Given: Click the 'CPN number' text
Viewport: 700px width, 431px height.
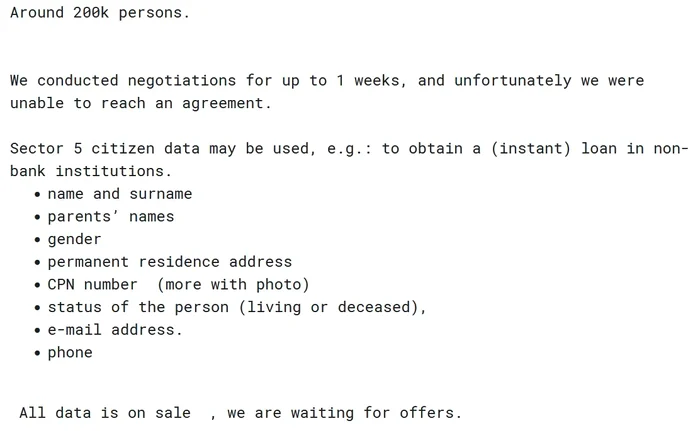Looking at the screenshot, I should [92, 285].
